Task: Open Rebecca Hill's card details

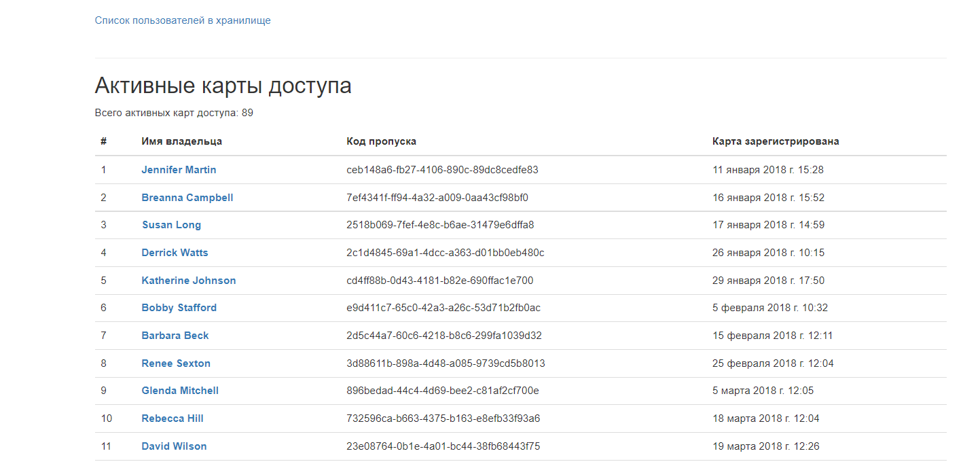Action: pyautogui.click(x=172, y=418)
